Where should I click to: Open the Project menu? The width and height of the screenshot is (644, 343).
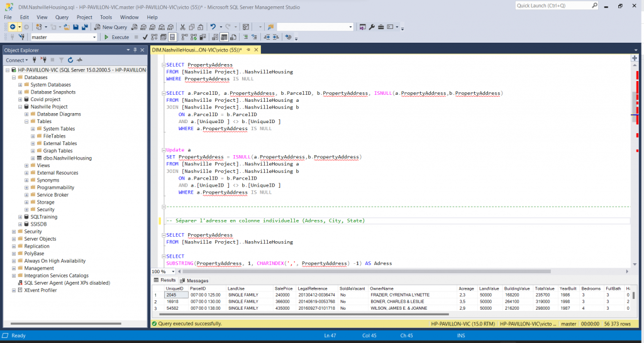point(84,17)
